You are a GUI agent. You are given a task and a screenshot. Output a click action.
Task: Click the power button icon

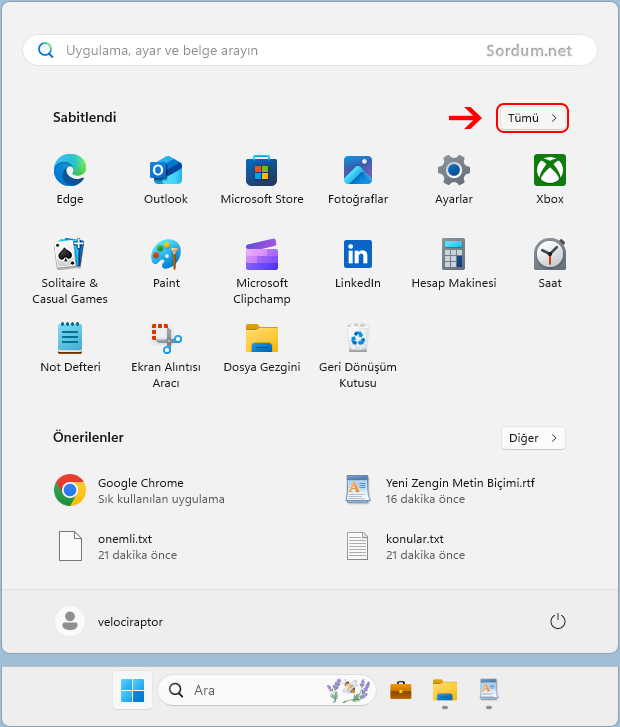[x=557, y=621]
